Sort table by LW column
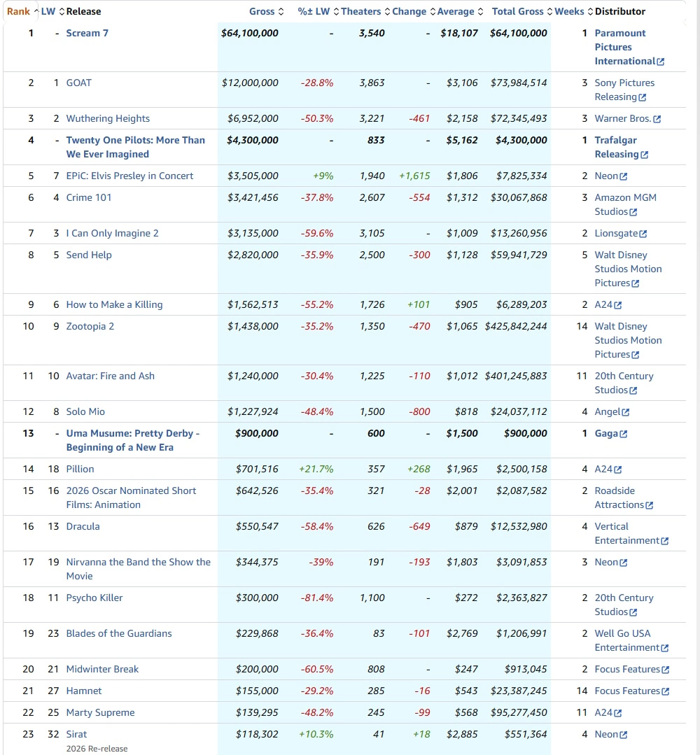 click(x=52, y=12)
